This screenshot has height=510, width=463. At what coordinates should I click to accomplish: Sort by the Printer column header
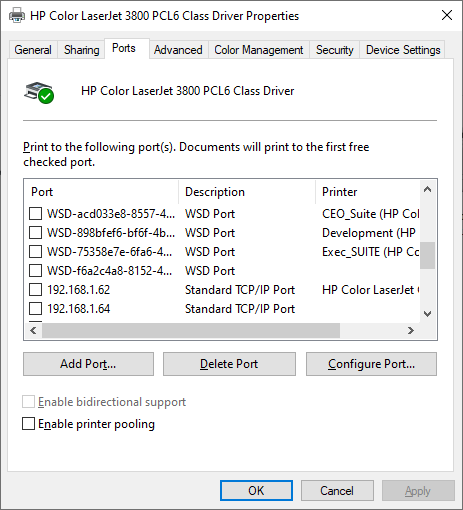pos(368,192)
